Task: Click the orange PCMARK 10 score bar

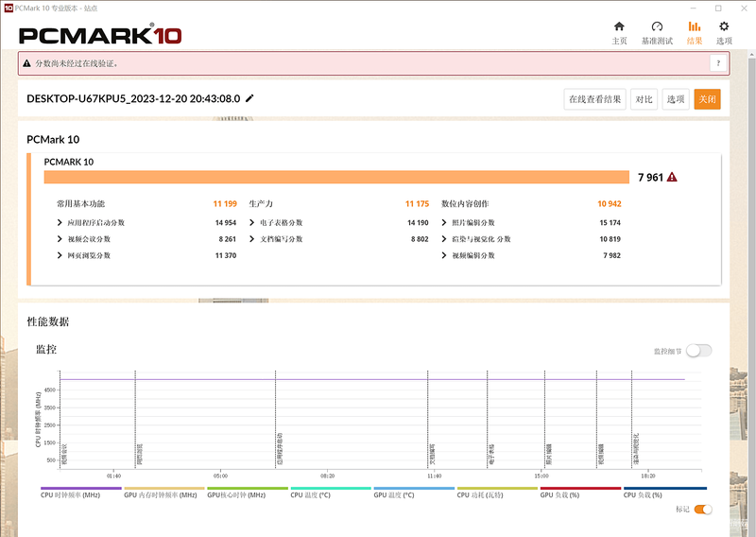Action: pyautogui.click(x=336, y=177)
